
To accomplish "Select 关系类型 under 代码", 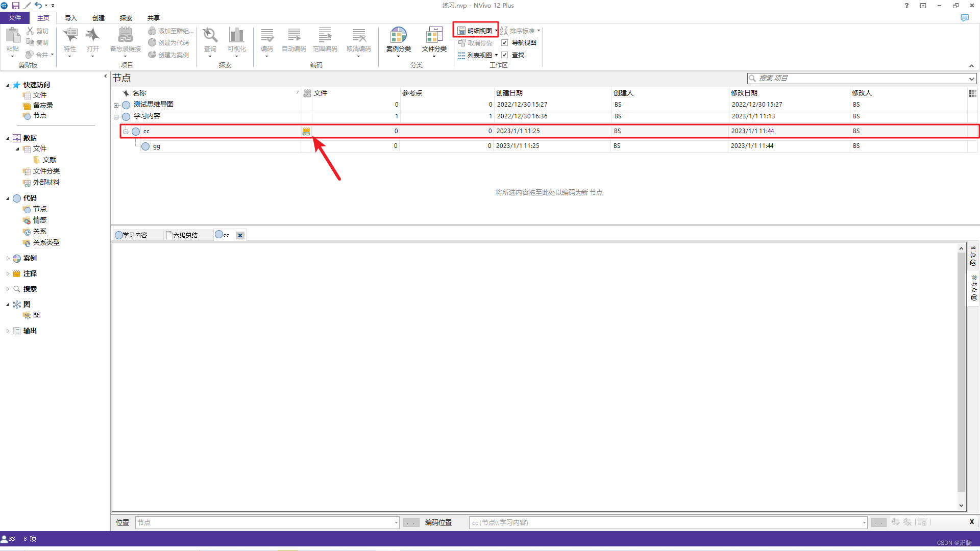I will pos(41,243).
